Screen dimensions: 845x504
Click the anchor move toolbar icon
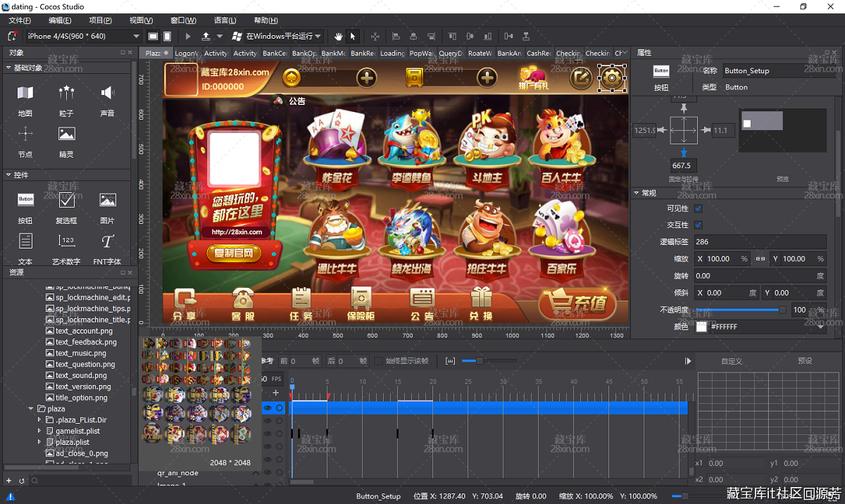pyautogui.click(x=375, y=36)
